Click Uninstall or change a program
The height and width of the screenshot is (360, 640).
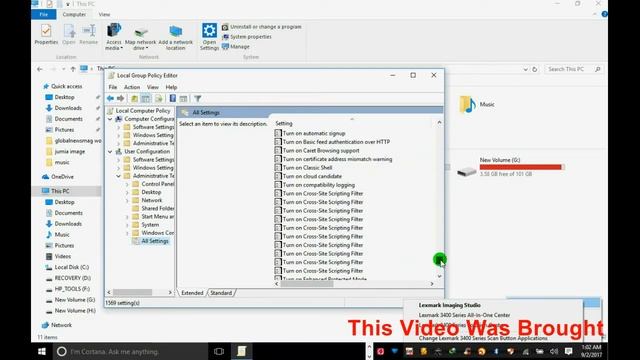(x=262, y=27)
